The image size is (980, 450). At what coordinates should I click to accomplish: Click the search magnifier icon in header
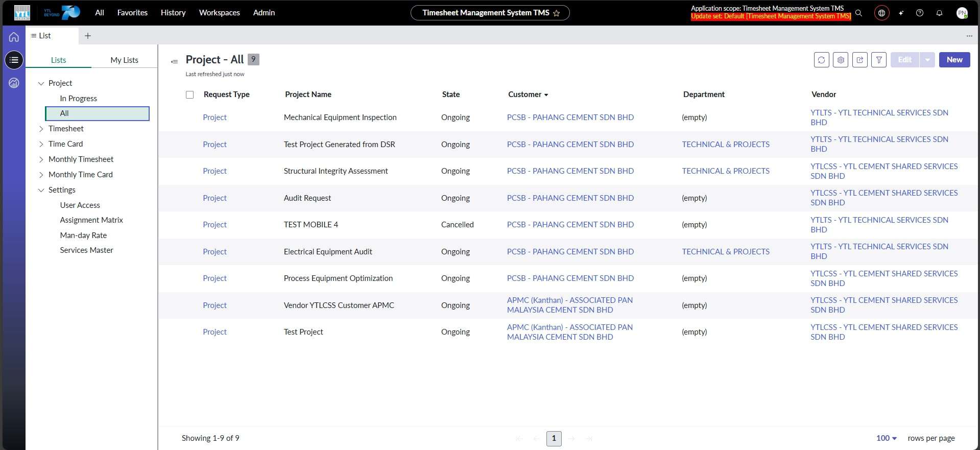point(859,13)
